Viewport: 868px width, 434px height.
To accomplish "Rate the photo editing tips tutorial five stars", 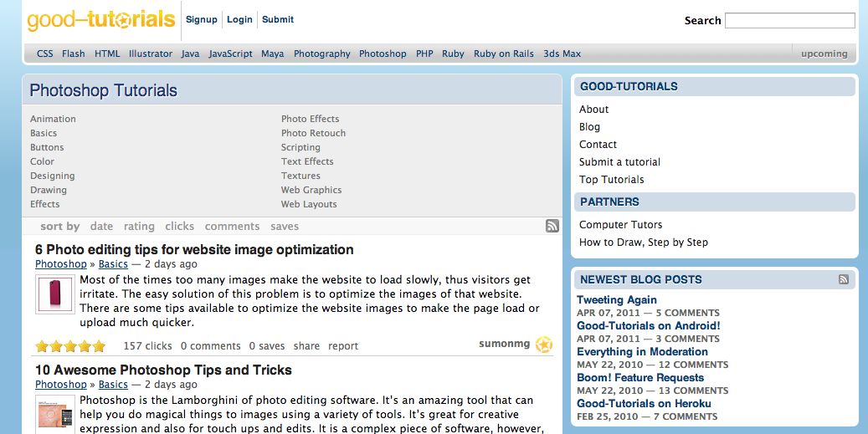I will click(99, 346).
